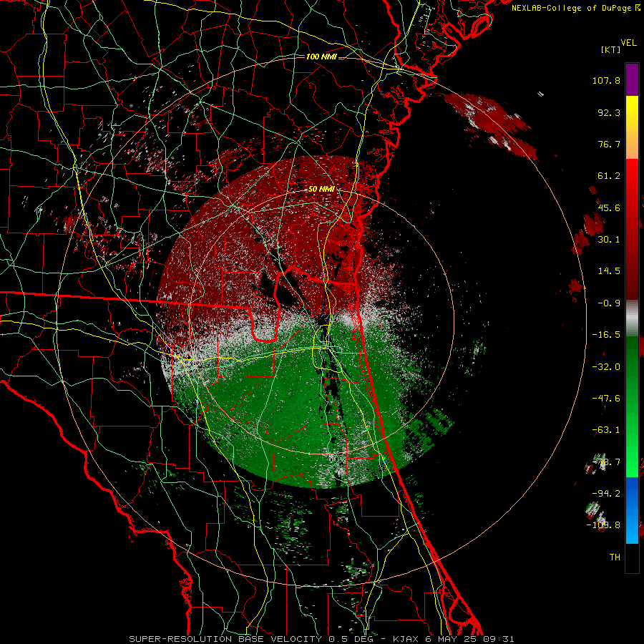Click the -0.9 velocity scale value
This screenshot has height=644, width=644.
pos(609,303)
